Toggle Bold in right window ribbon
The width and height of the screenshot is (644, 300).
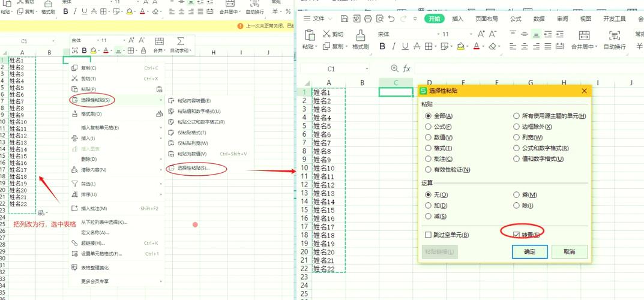[382, 46]
